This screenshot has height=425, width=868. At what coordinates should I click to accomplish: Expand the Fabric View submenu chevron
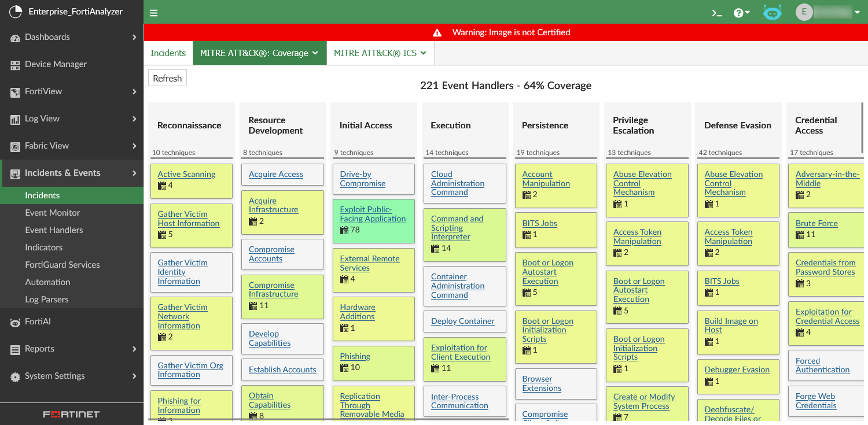134,146
